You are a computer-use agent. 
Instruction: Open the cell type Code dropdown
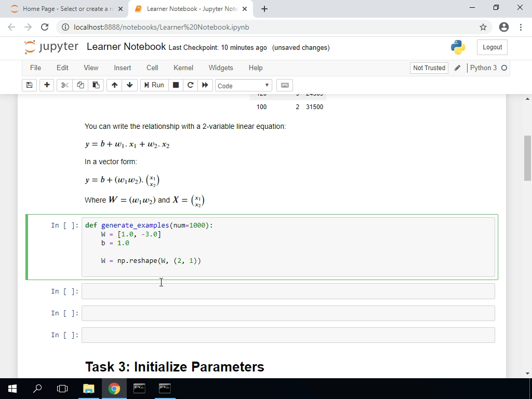click(x=244, y=86)
